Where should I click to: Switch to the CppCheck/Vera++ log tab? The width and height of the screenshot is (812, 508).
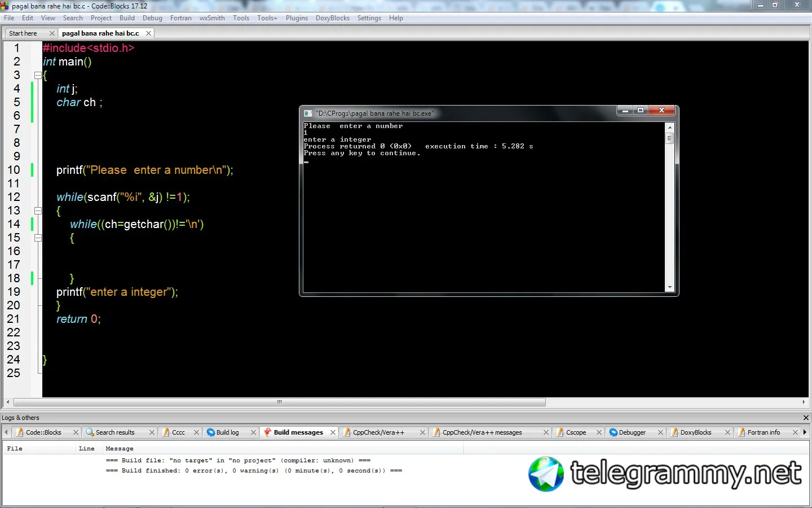[378, 432]
